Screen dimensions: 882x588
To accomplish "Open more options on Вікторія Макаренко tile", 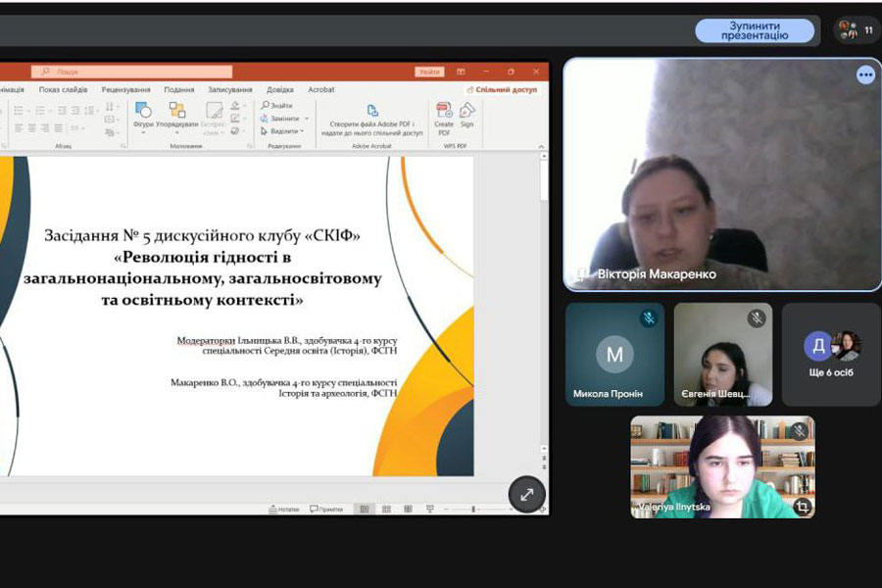I will [865, 74].
